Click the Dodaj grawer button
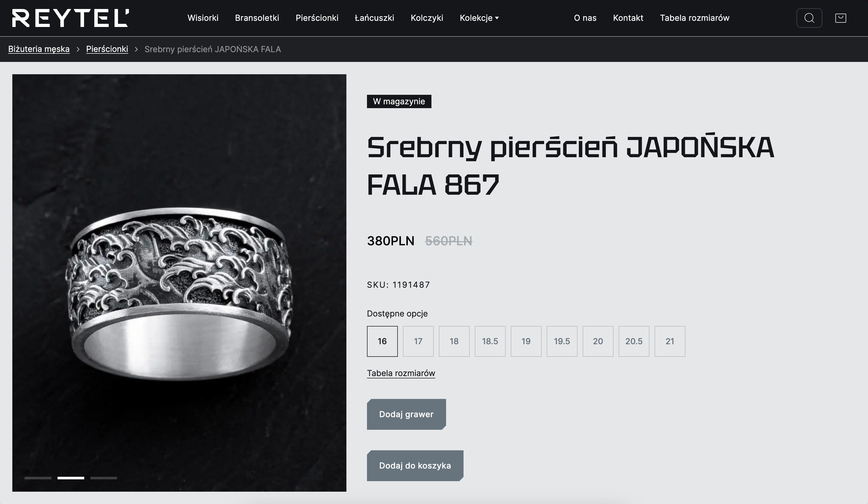The height and width of the screenshot is (504, 868). (x=407, y=414)
